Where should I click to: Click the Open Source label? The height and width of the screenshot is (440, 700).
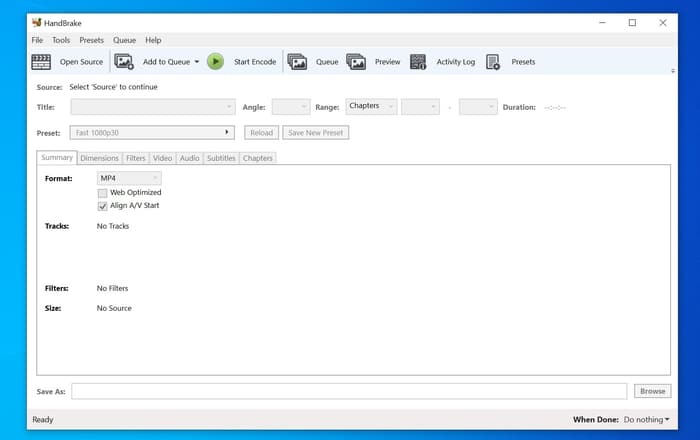click(81, 62)
